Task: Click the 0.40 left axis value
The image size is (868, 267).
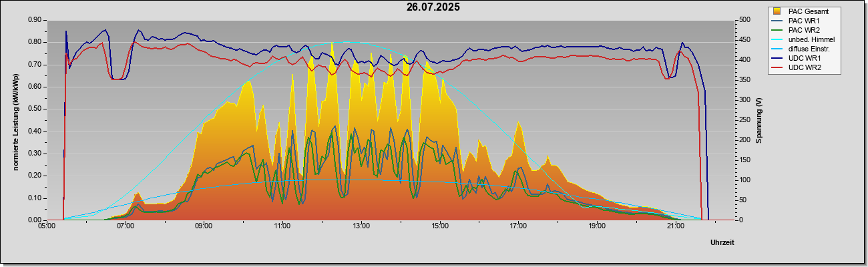Action: click(35, 131)
